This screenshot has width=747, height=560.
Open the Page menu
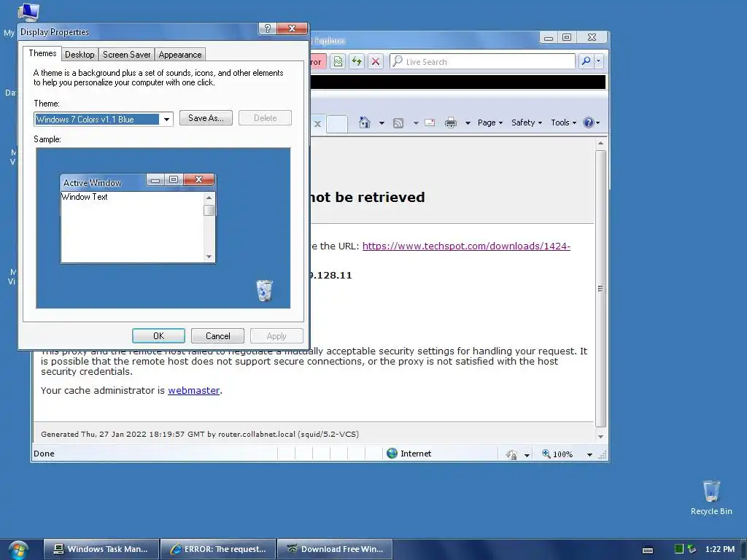[x=489, y=122]
